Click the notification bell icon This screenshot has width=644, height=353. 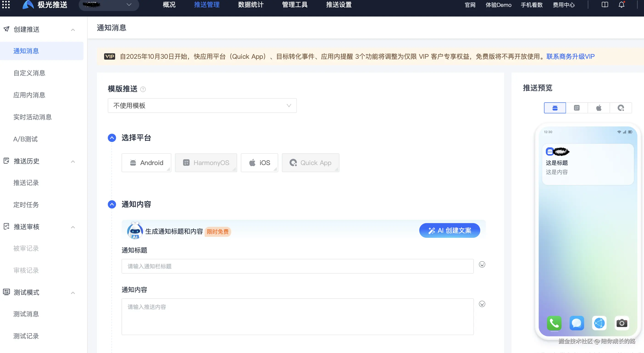[622, 5]
